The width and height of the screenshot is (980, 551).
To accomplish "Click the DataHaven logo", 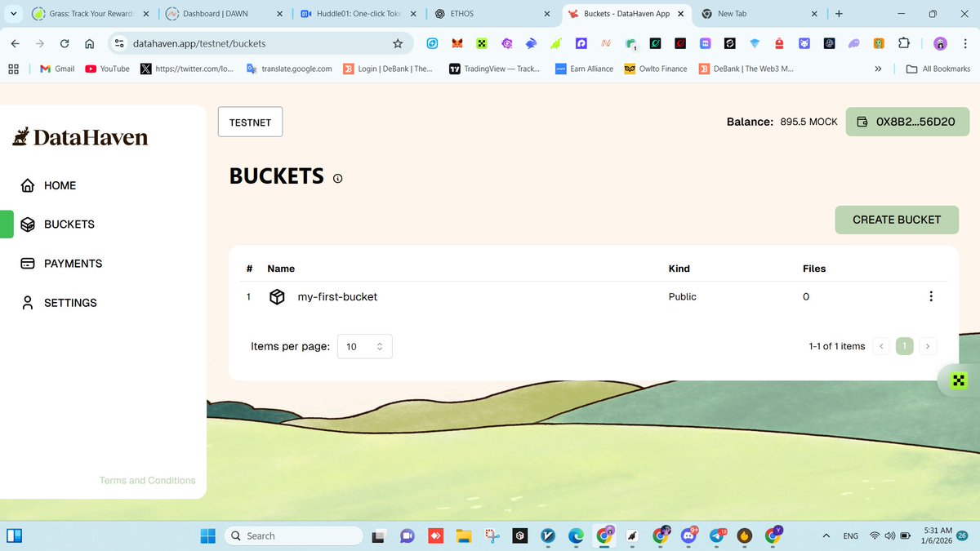I will 80,137.
